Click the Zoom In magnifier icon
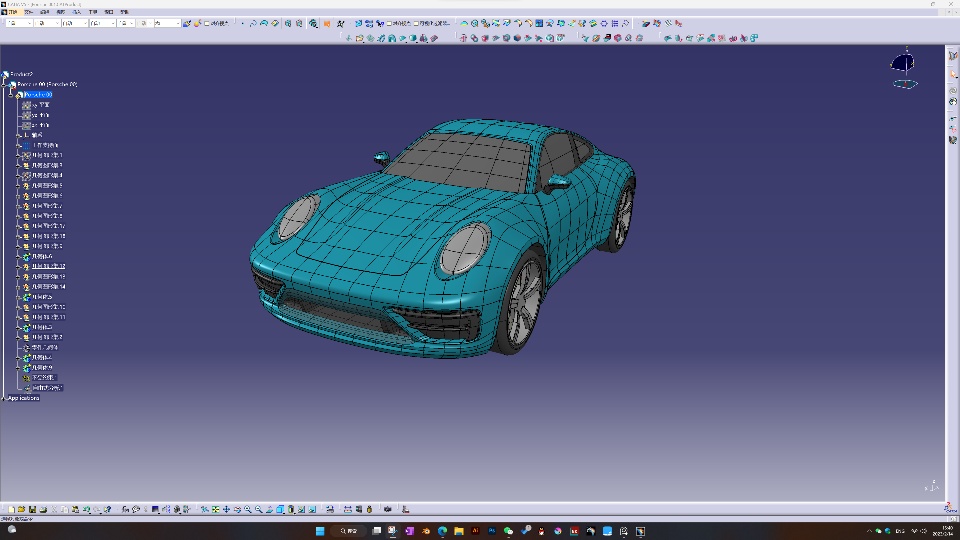Viewport: 960px width, 540px height. point(248,509)
